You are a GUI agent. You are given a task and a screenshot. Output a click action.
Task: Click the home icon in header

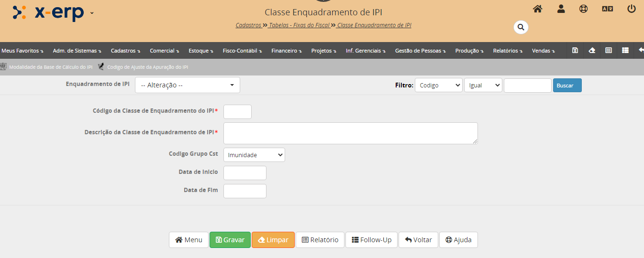(537, 9)
